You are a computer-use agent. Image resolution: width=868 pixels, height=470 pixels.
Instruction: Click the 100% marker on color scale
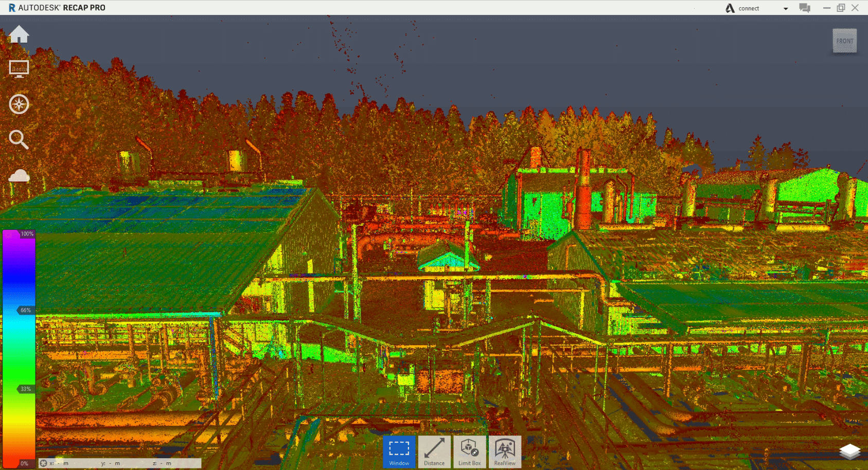pos(27,233)
